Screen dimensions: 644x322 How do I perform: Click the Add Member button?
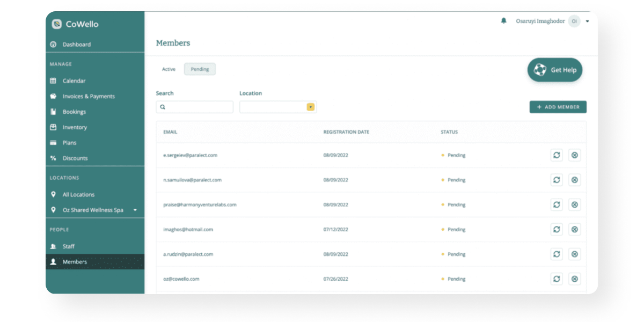pyautogui.click(x=558, y=107)
